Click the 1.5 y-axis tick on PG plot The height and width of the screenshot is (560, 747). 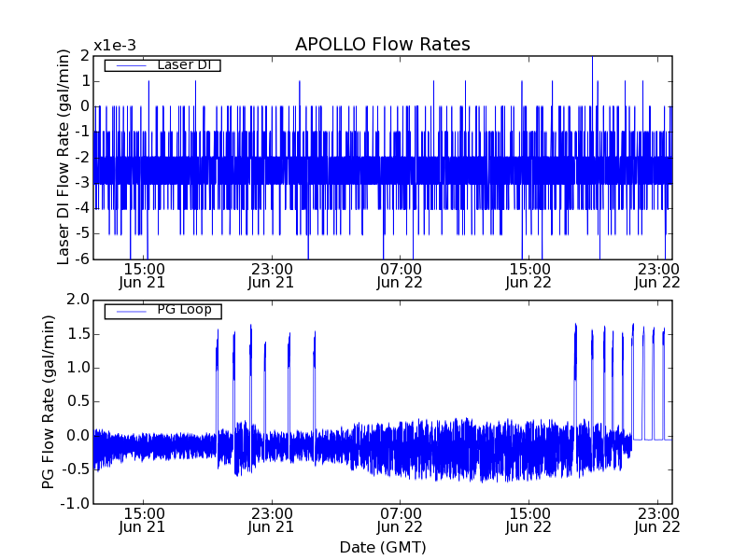78,333
